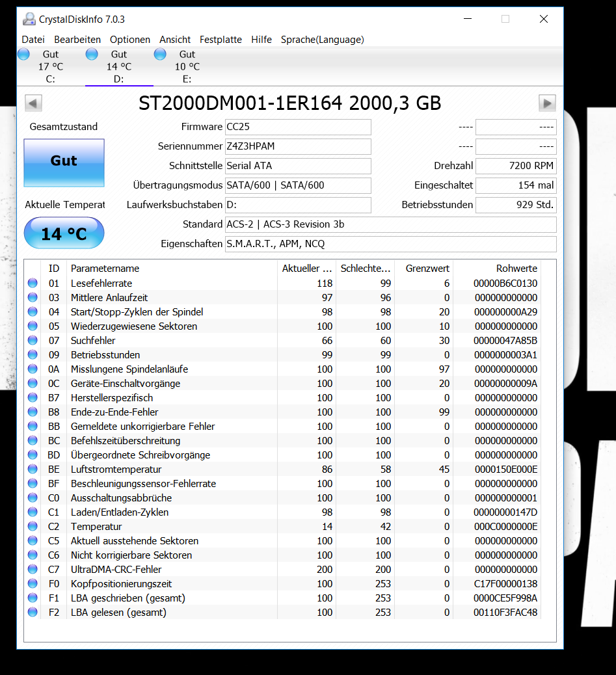Close the CrystalDiskInfo window
Image resolution: width=616 pixels, height=675 pixels.
(544, 19)
